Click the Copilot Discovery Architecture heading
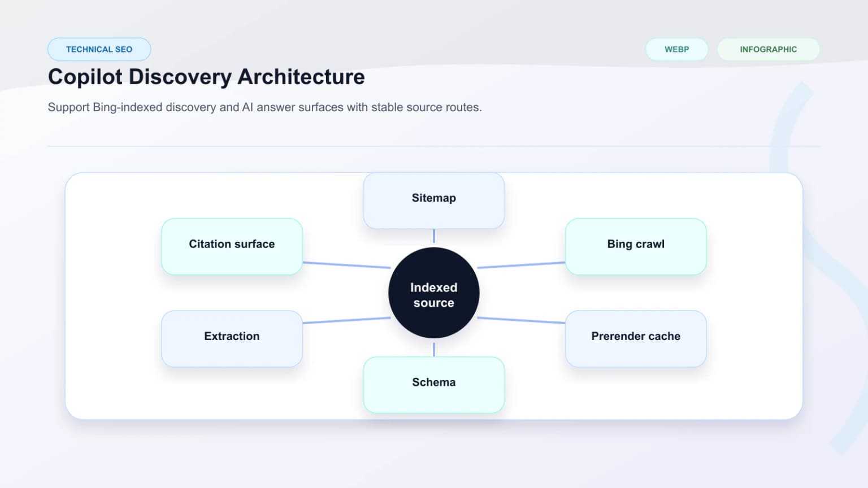 click(x=206, y=77)
